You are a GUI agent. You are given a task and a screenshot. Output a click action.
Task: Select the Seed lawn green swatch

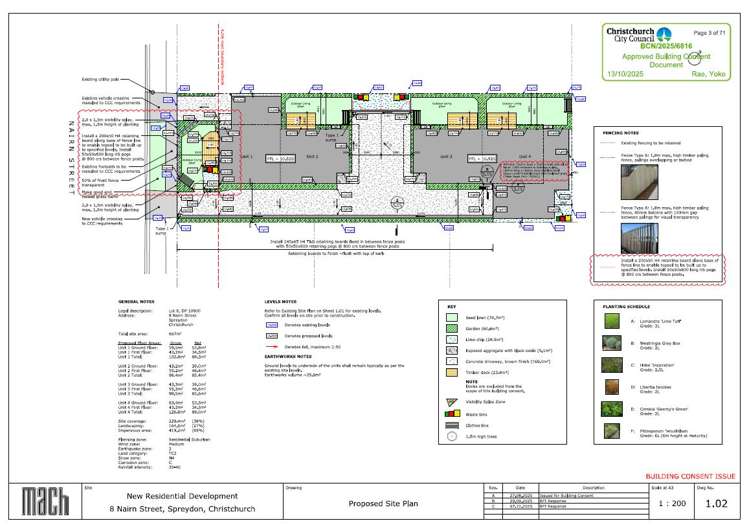click(x=453, y=315)
